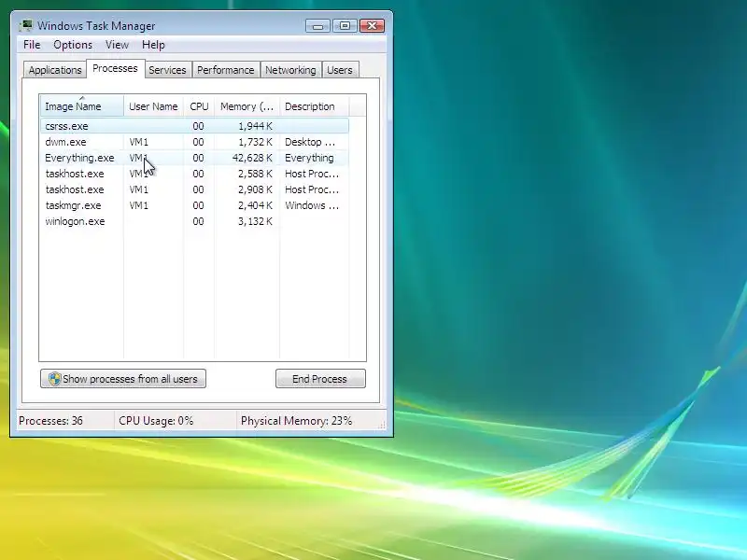
Task: Maximize the Task Manager window
Action: pos(345,26)
